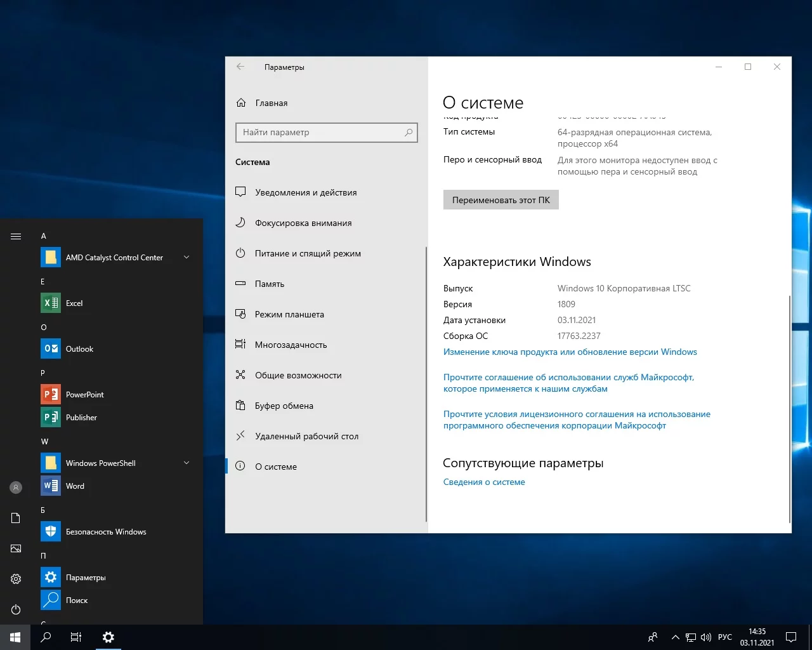The width and height of the screenshot is (812, 650).
Task: Select Уведомления и действия in sidebar
Action: tap(306, 192)
